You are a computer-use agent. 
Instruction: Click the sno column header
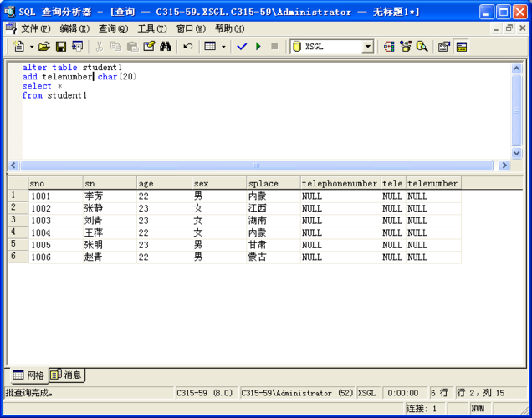(x=55, y=183)
